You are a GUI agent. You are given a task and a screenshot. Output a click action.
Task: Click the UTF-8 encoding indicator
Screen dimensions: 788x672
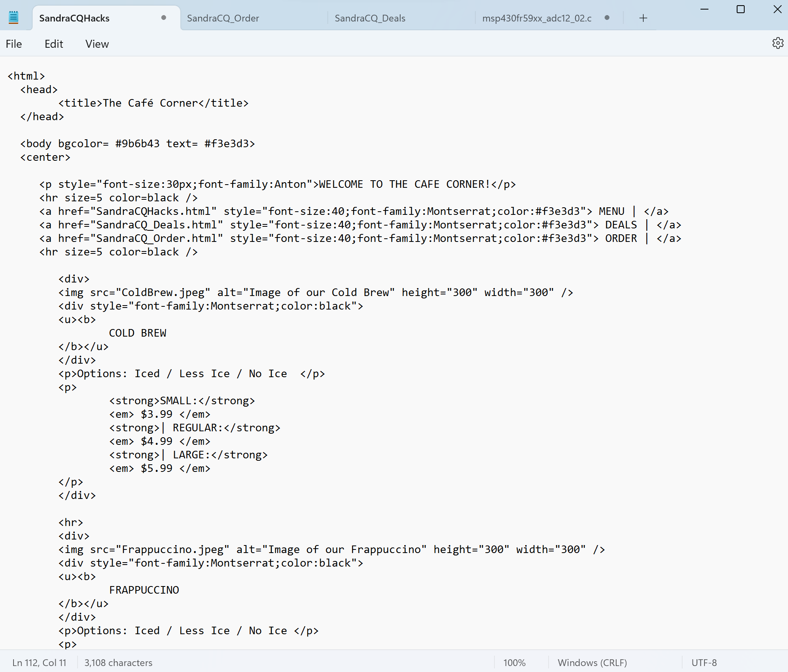pyautogui.click(x=704, y=662)
